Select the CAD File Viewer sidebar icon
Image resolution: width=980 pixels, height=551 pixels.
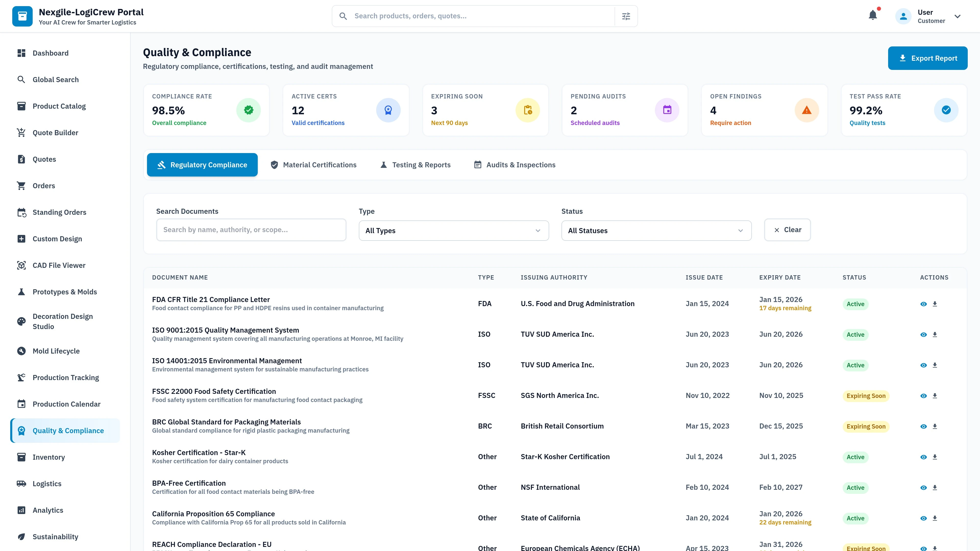pos(22,265)
